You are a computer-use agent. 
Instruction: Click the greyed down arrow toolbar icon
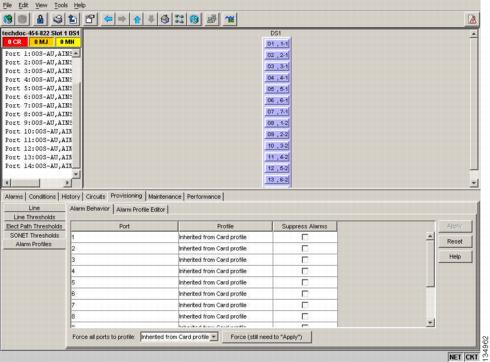[x=151, y=19]
